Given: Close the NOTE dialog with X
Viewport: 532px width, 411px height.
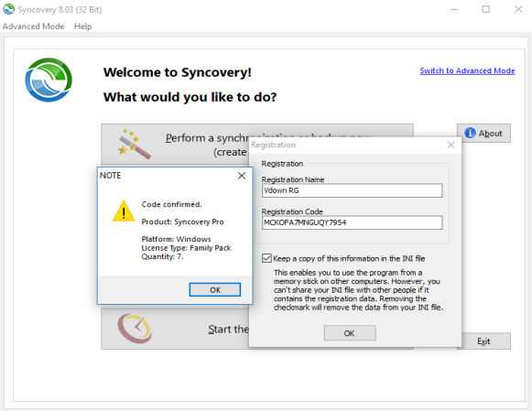Looking at the screenshot, I should [x=242, y=176].
